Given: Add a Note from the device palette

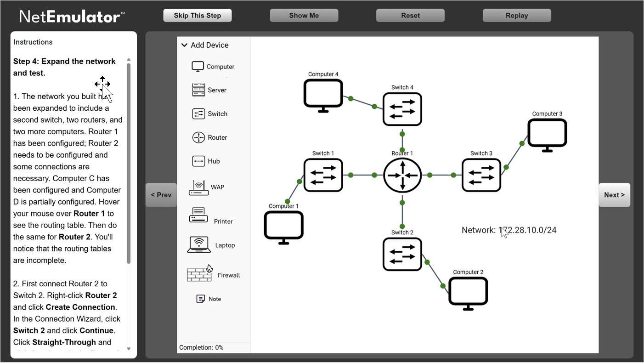Looking at the screenshot, I should click(x=201, y=299).
